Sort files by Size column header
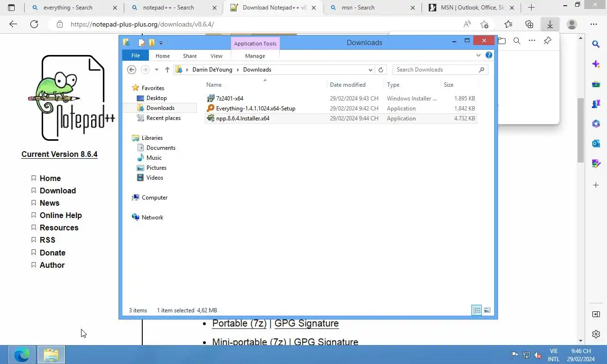 click(x=449, y=85)
